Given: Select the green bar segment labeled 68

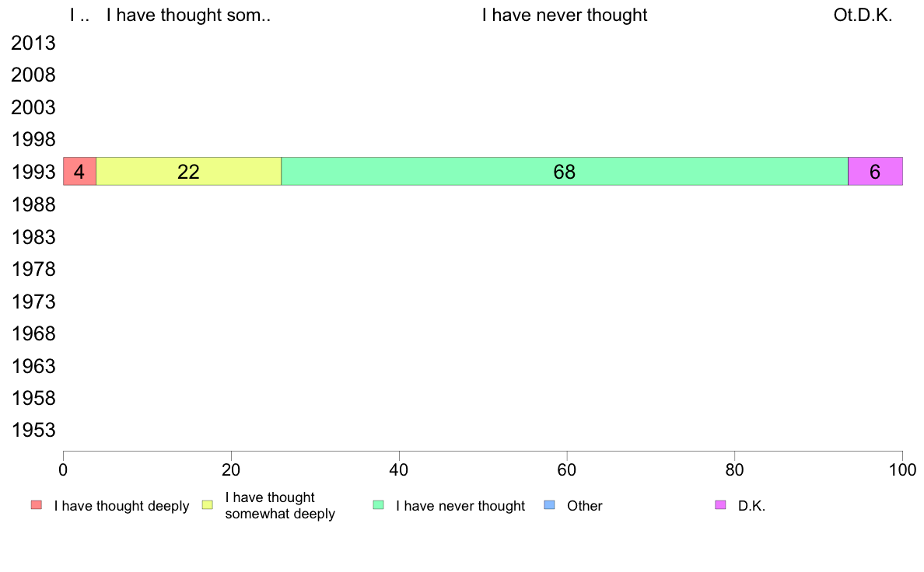Looking at the screenshot, I should [x=564, y=172].
